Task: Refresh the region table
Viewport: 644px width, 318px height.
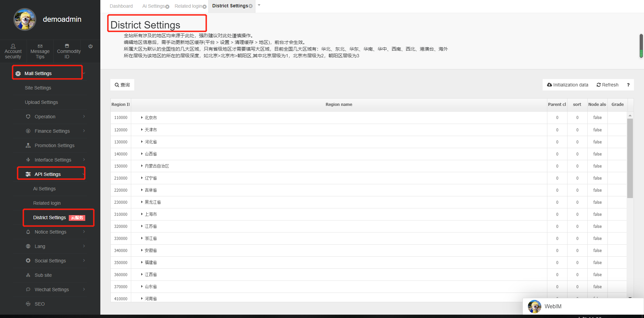Action: coord(607,85)
